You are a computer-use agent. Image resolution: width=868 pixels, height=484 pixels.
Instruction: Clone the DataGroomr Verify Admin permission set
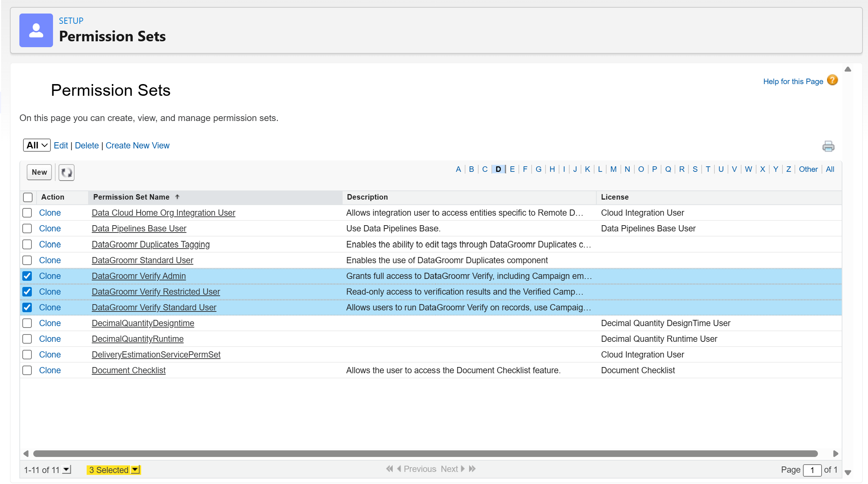coord(50,276)
